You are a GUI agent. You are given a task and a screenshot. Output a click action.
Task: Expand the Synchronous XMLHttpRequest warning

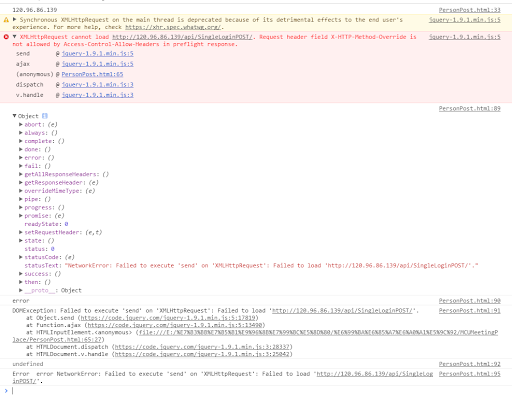(15, 20)
